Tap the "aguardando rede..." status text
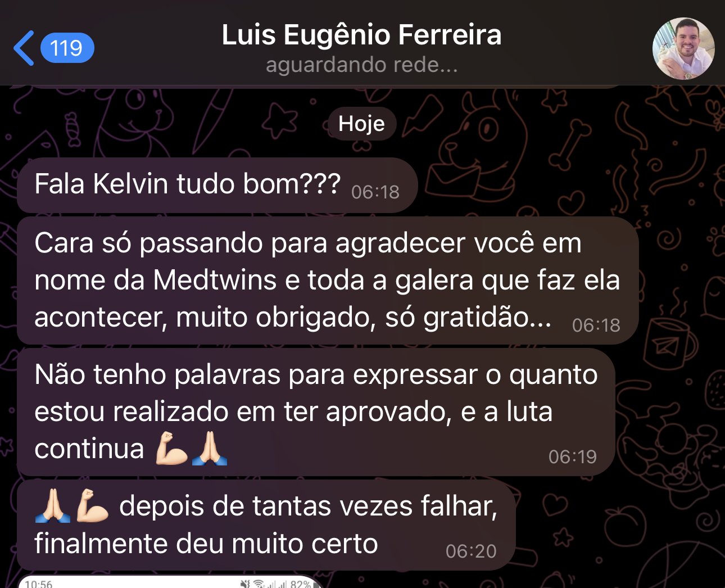 [361, 65]
